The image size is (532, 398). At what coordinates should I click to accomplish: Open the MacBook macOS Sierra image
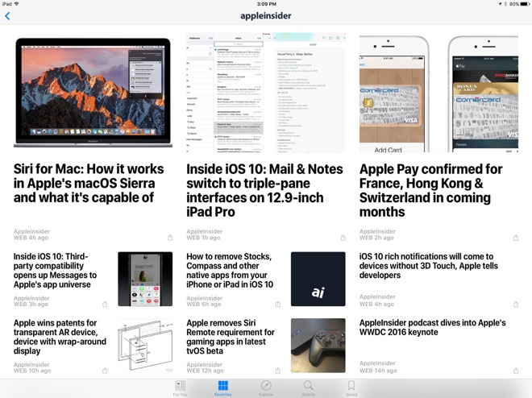93,93
